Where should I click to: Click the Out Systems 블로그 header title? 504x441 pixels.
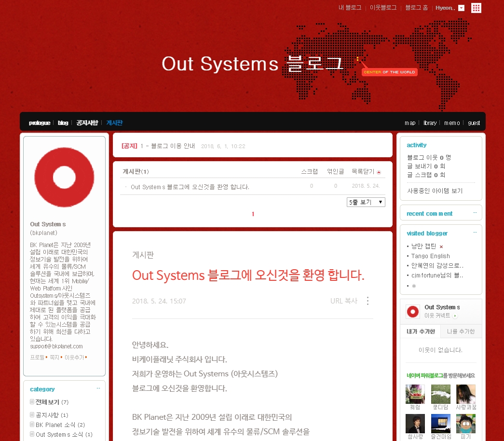pyautogui.click(x=252, y=64)
